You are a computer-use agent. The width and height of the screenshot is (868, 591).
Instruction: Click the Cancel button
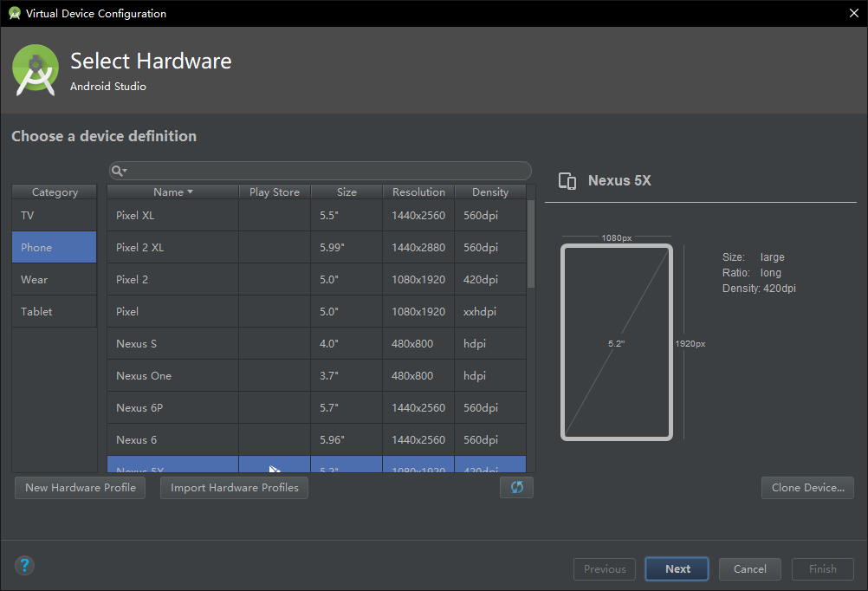pos(750,569)
